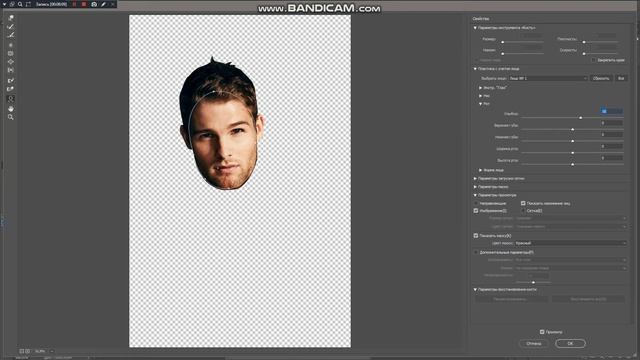Toggle 'Показать наложение лиц' checkbox
The height and width of the screenshot is (360, 640).
coord(523,203)
